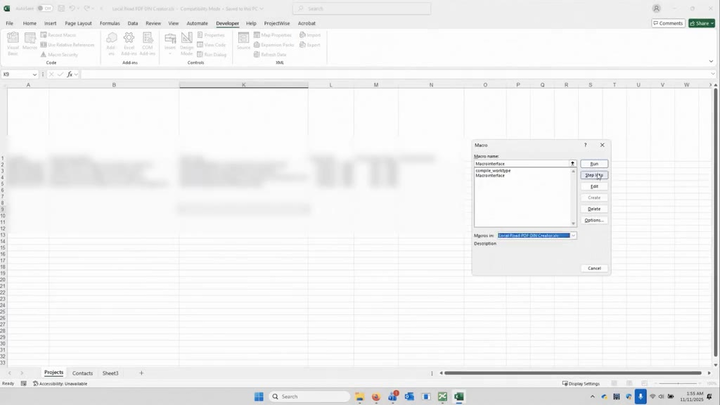
Task: Expand the Insert controls dropdown
Action: point(170,54)
